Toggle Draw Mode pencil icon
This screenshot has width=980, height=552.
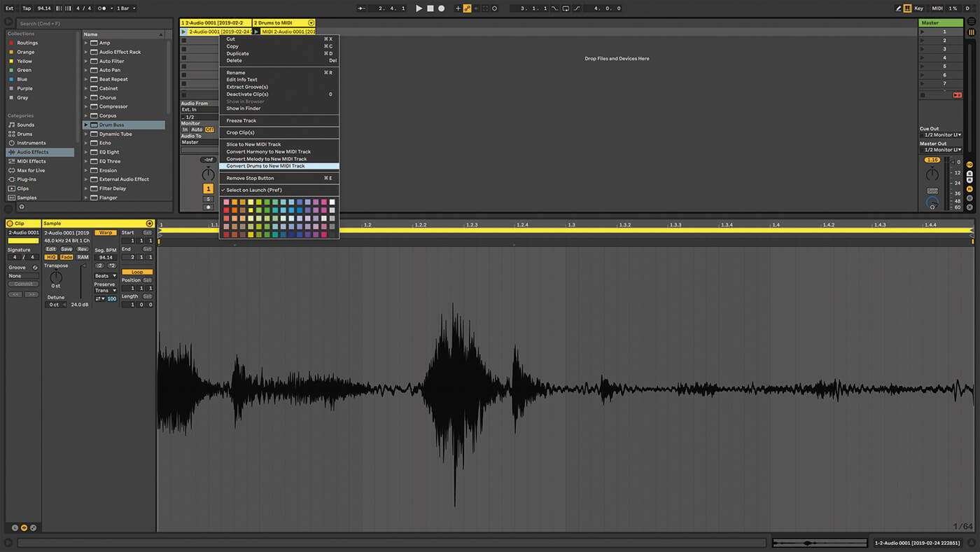coord(899,8)
